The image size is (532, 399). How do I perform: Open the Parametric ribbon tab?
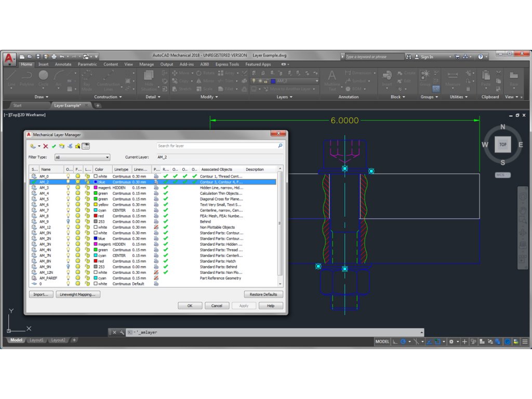click(87, 64)
